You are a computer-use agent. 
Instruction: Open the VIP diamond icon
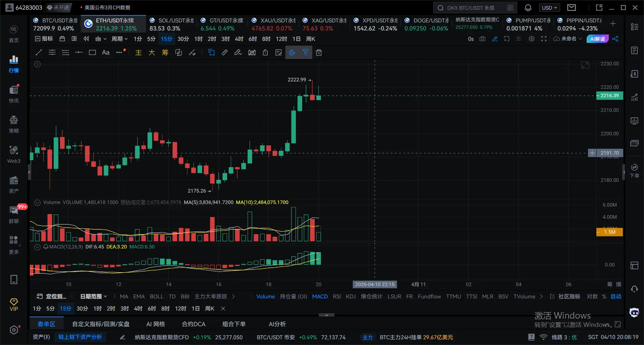(14, 305)
